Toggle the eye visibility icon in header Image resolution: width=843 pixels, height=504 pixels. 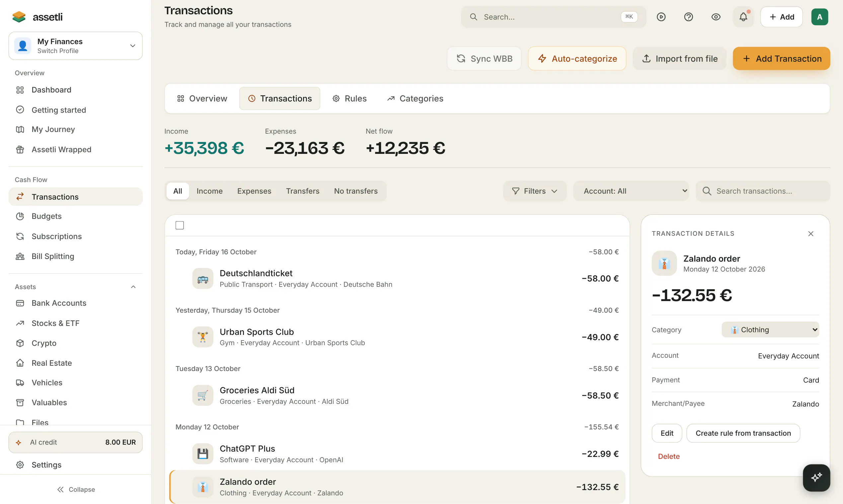[716, 17]
